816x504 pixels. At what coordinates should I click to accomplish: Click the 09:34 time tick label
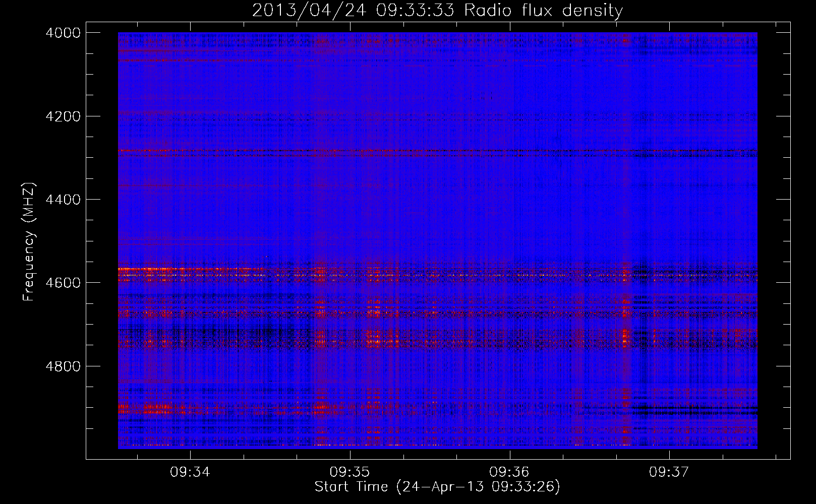190,472
